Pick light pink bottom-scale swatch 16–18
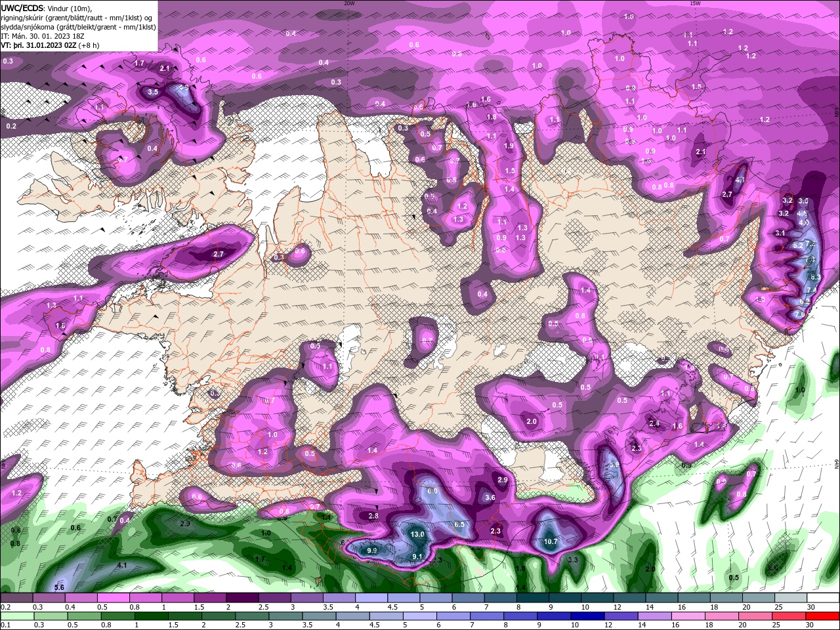 pos(688,616)
